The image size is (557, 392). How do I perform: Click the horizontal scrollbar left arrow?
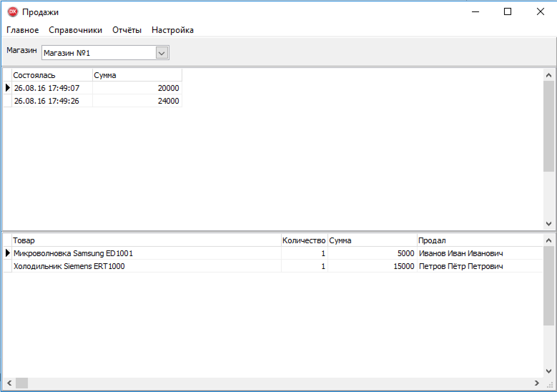[x=9, y=383]
